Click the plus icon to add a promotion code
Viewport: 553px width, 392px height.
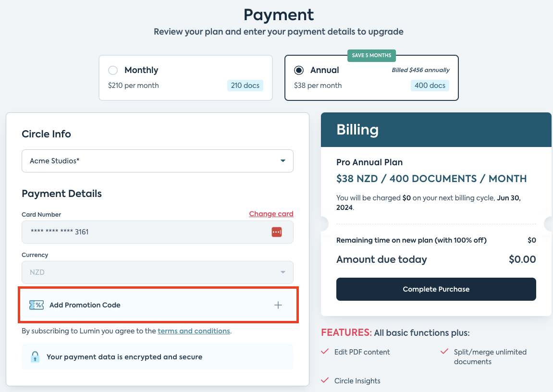pos(278,305)
